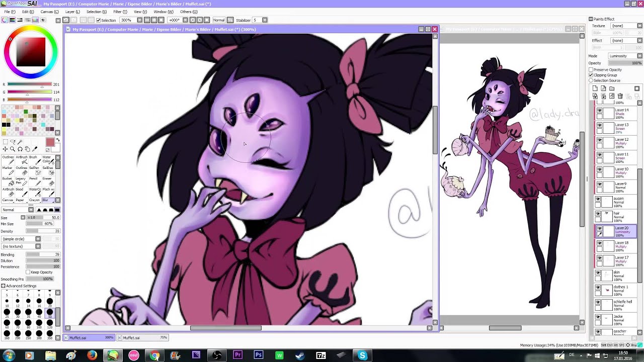
Task: Open the Edit menu
Action: click(28, 12)
